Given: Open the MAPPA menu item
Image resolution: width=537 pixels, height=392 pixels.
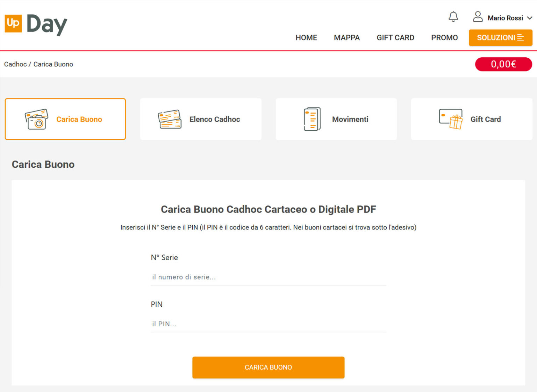Looking at the screenshot, I should point(347,37).
